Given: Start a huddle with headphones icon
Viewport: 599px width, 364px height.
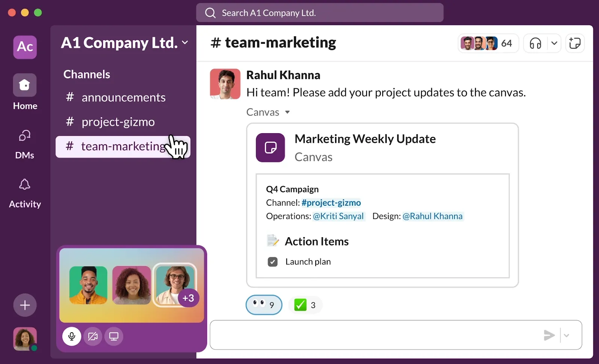Looking at the screenshot, I should pos(535,43).
